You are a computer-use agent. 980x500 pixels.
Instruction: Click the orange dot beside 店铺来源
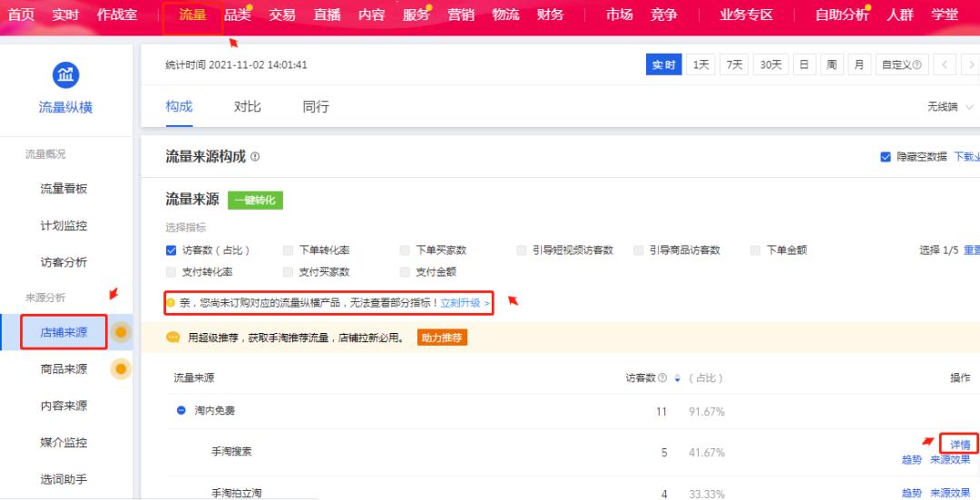coord(122,332)
